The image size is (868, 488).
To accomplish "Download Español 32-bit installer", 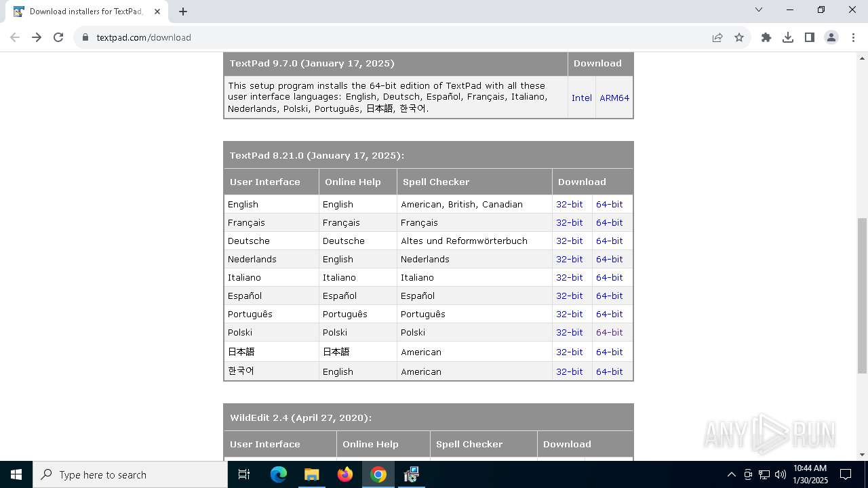I will [570, 296].
